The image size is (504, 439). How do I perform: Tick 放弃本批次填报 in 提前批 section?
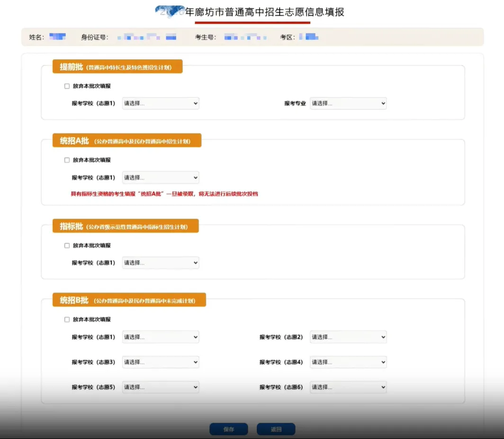pos(67,86)
